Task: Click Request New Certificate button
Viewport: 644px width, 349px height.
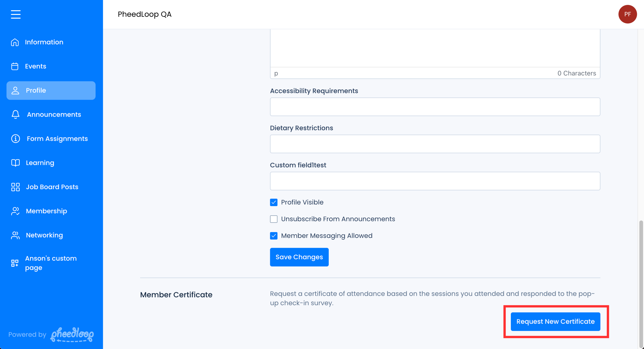Action: point(555,322)
